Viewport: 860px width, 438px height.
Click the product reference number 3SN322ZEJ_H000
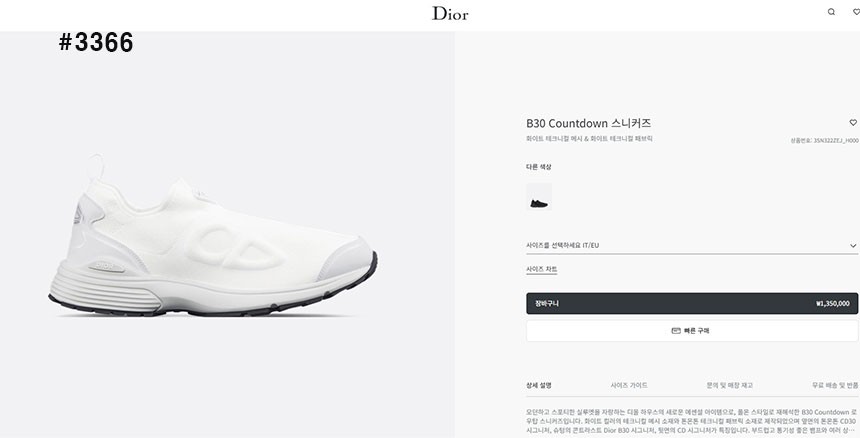[x=826, y=141]
